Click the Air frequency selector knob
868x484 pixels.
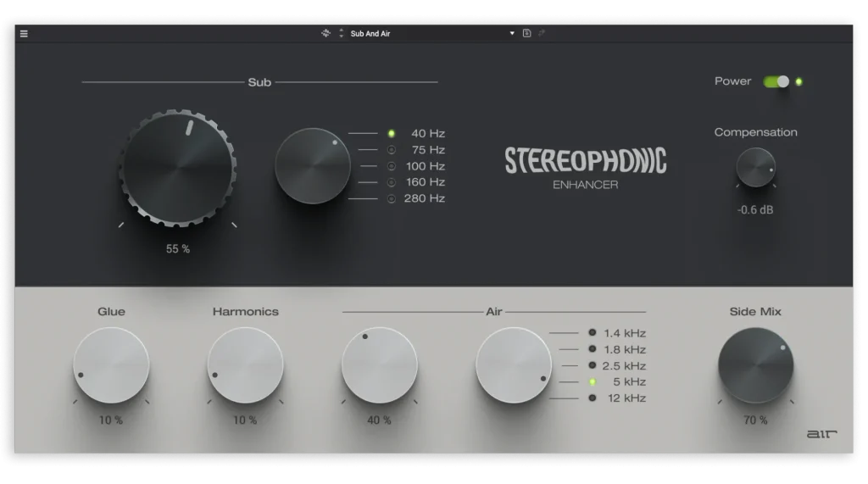[x=514, y=365]
